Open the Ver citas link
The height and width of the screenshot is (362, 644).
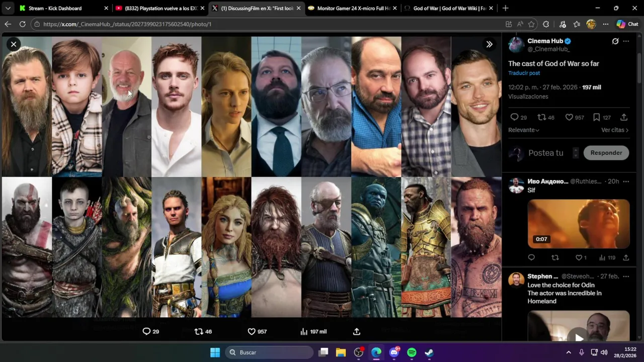point(615,130)
